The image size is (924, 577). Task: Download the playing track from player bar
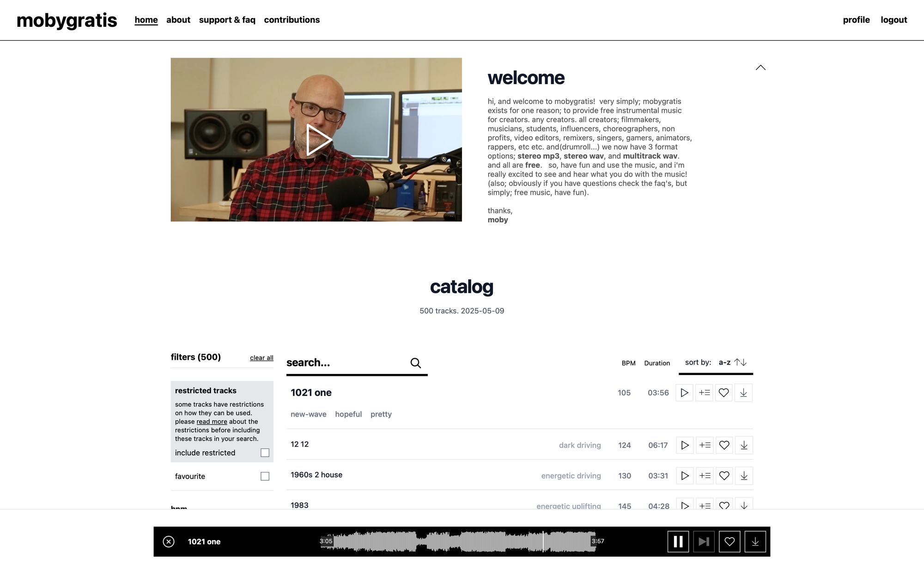(755, 541)
